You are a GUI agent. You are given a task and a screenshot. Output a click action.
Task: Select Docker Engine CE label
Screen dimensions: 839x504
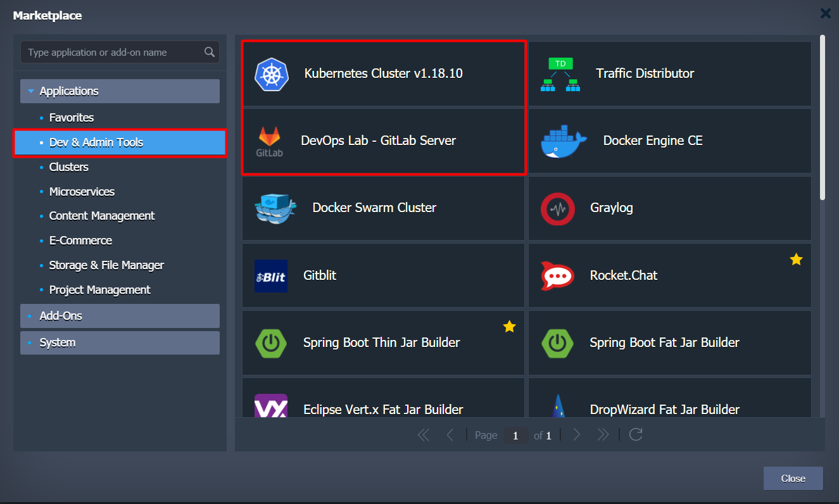[653, 141]
